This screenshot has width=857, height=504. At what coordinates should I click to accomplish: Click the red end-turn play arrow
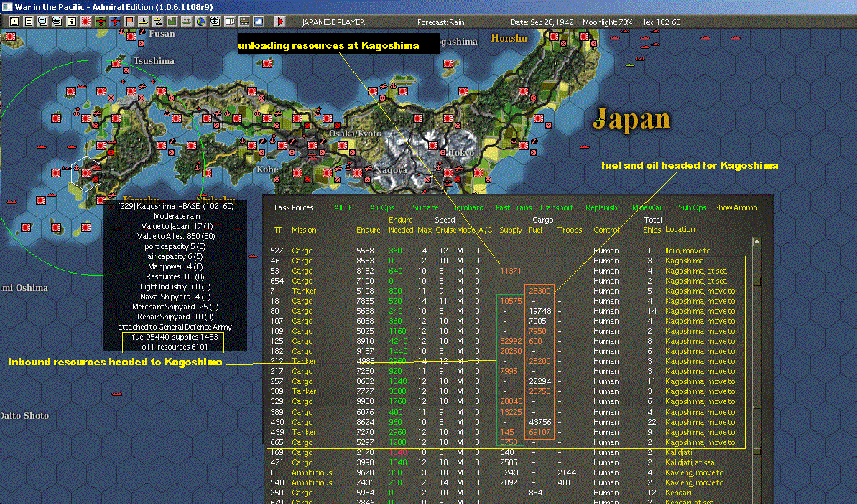pos(280,22)
